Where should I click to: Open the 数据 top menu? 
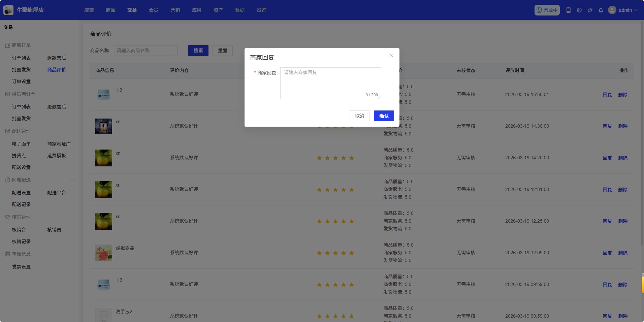(240, 10)
